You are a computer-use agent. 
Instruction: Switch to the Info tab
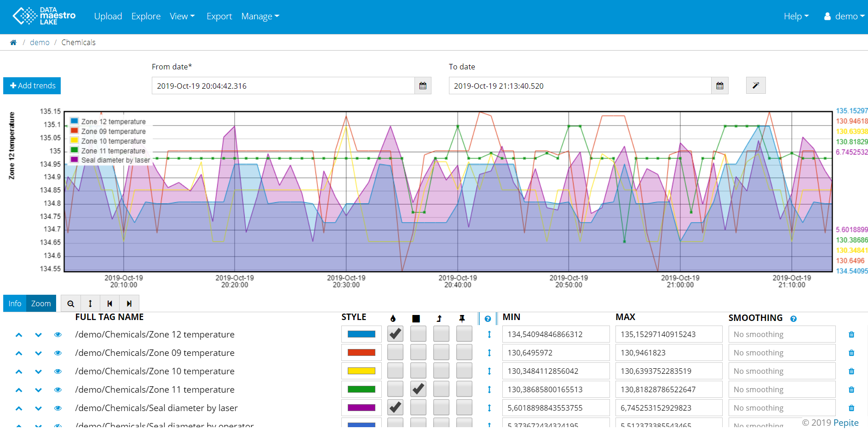click(15, 303)
